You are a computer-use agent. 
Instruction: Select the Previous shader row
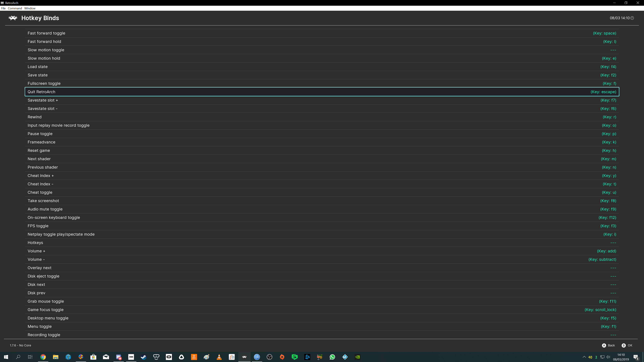click(322, 167)
